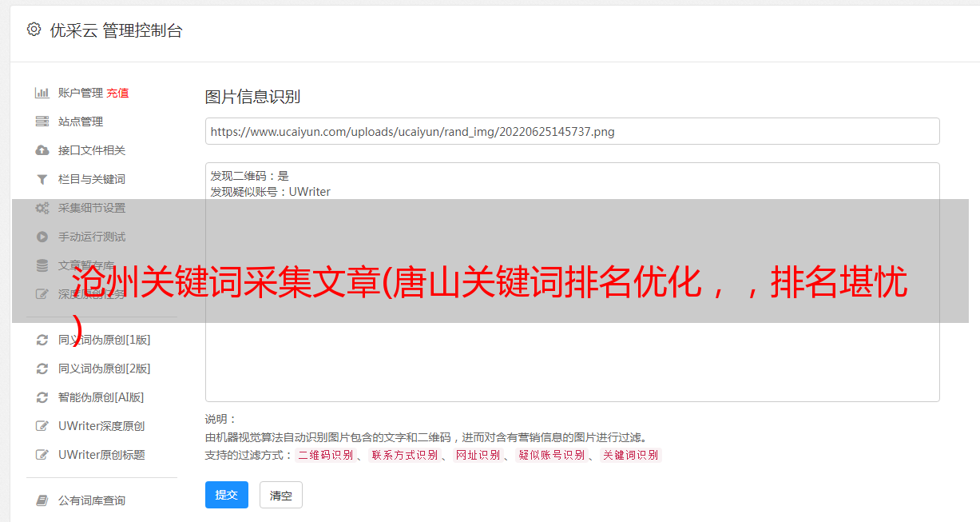This screenshot has height=522, width=980.
Task: Click the server icon for 站点管理
Action: (x=42, y=122)
